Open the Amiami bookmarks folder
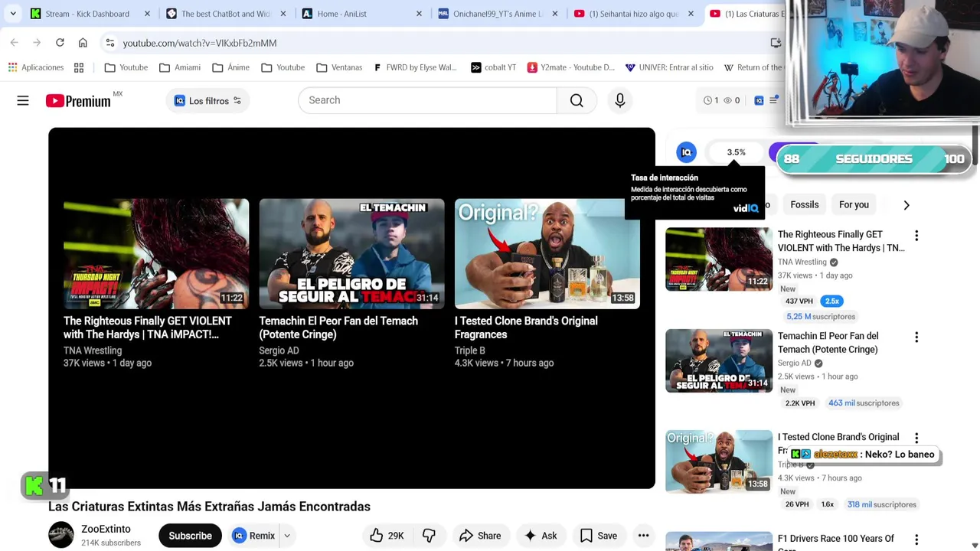 (180, 67)
